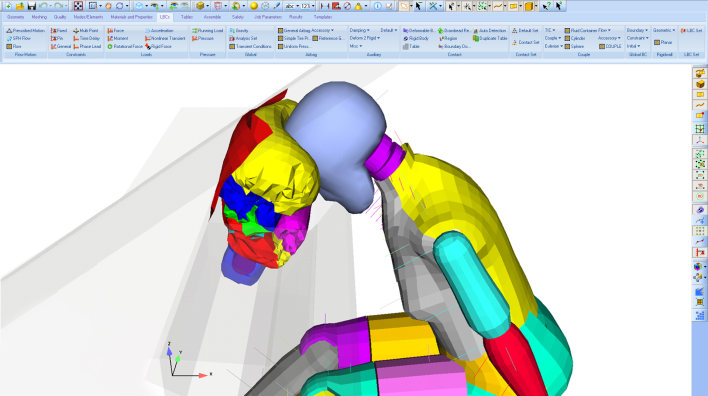Click the Undo arrow icon

[43, 6]
